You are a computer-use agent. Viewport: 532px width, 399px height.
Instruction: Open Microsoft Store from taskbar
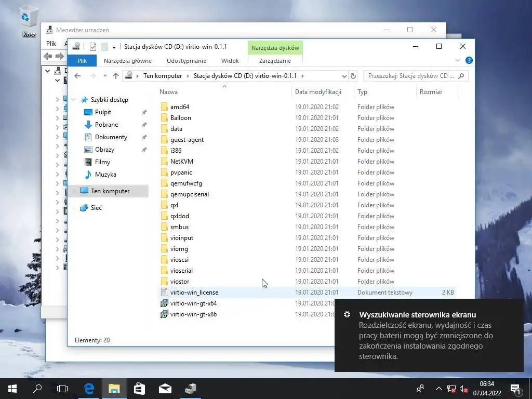139,389
